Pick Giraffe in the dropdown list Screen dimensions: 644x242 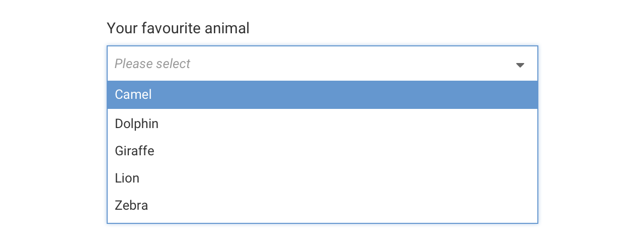[322, 151]
